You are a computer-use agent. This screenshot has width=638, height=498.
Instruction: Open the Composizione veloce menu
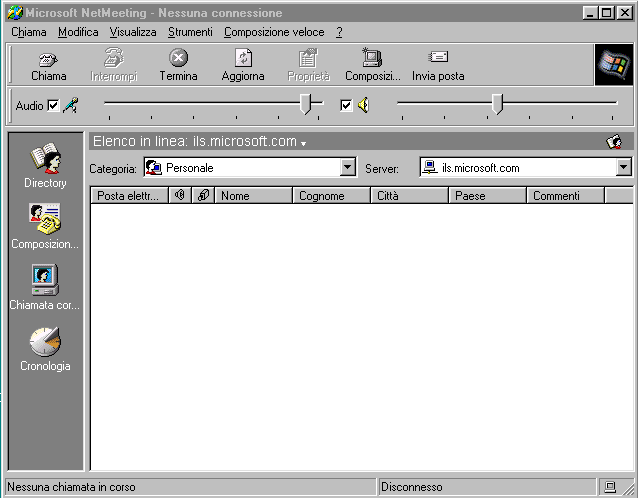[274, 32]
